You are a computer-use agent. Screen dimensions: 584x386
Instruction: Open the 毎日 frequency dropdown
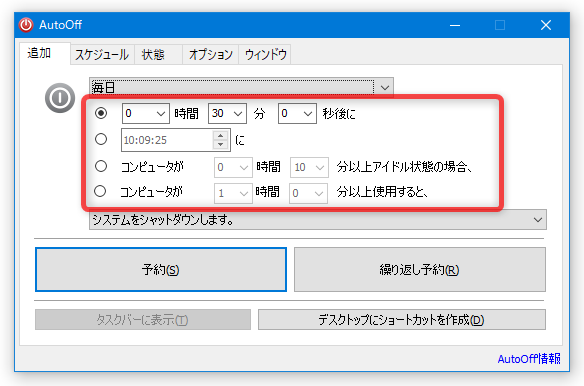[x=241, y=88]
